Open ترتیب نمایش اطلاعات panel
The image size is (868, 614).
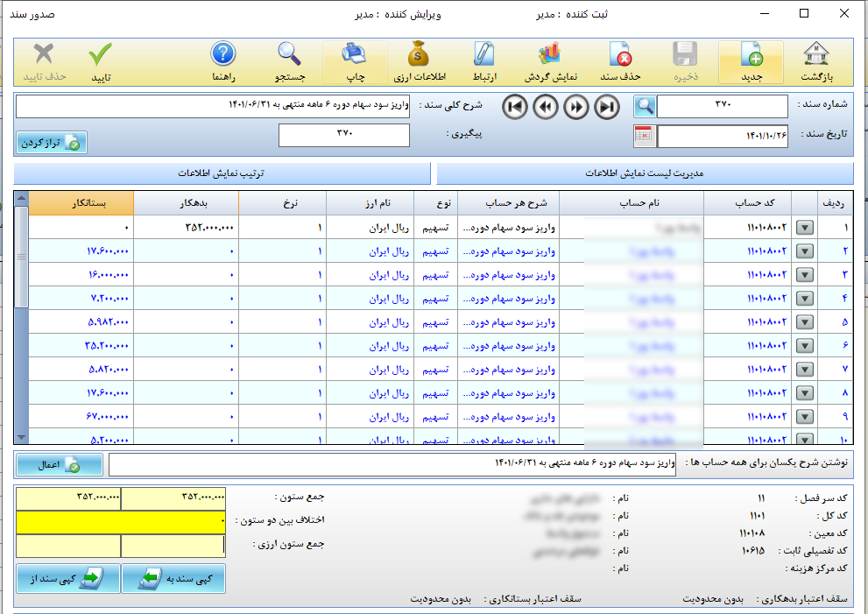222,173
